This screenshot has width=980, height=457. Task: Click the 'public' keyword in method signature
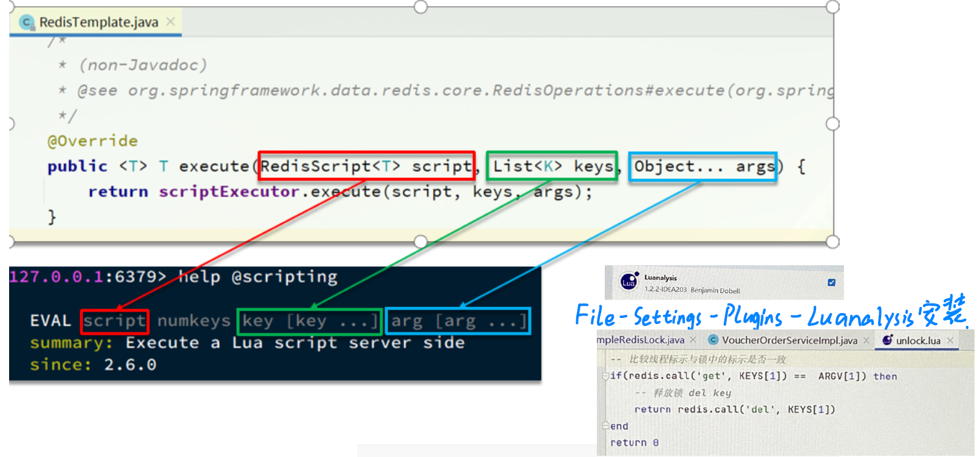coord(78,166)
